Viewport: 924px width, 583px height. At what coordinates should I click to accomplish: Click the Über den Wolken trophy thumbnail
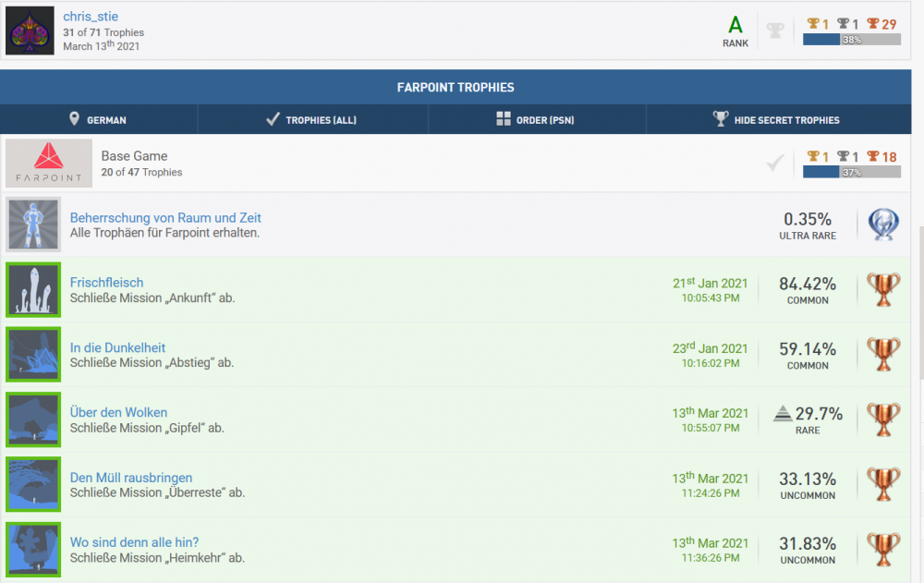pos(33,419)
